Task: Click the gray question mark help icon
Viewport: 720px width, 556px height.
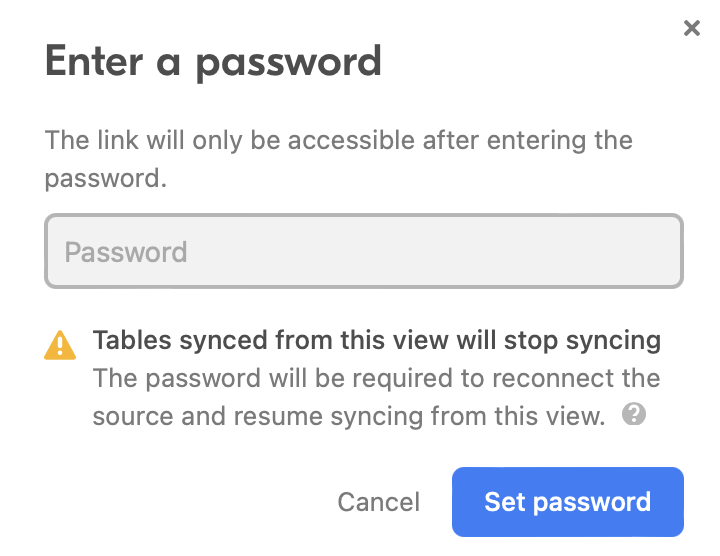Action: 634,414
